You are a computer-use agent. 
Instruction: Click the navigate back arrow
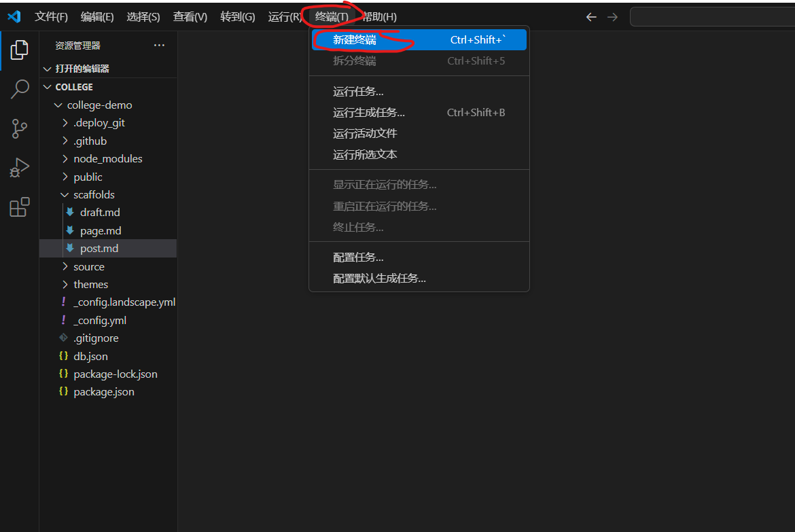click(x=591, y=17)
